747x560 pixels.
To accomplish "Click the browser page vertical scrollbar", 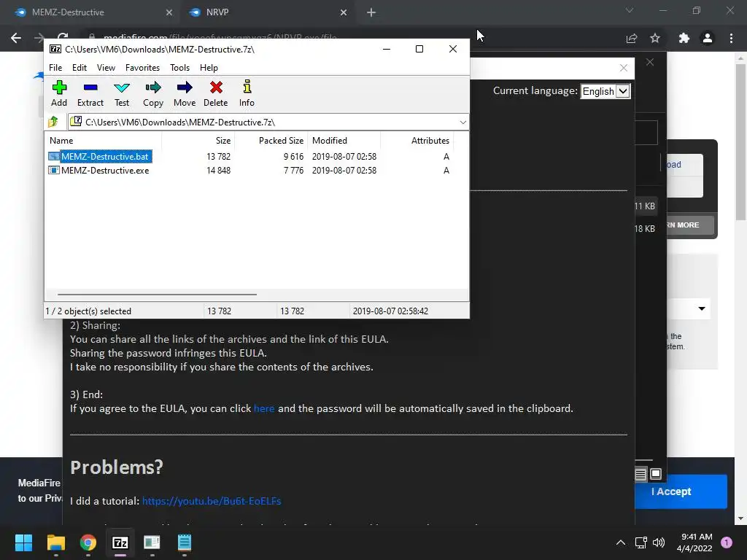I will [x=740, y=143].
